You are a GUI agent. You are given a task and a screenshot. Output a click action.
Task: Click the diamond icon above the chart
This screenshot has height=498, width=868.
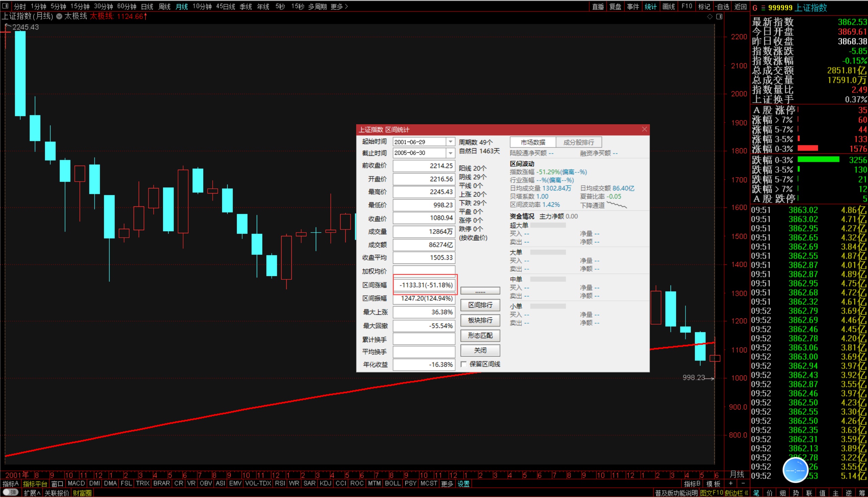[x=710, y=17]
